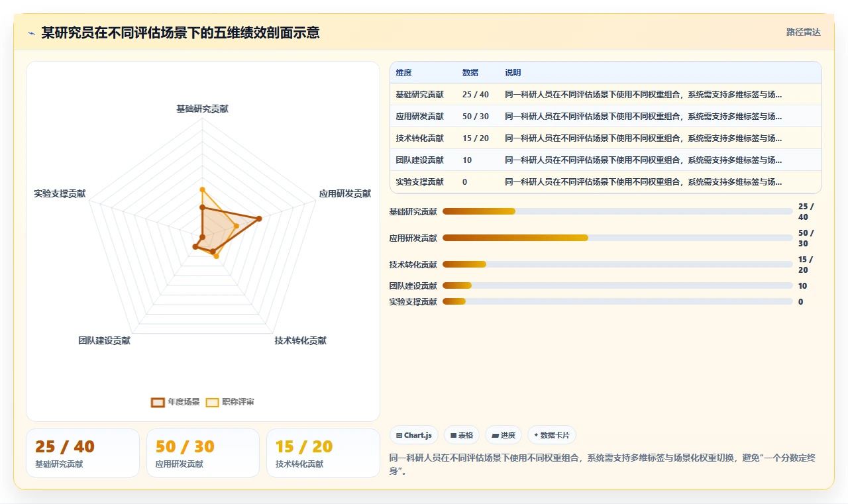848x504 pixels.
Task: Select the 实验支撑贡献 table row name
Action: tap(419, 182)
